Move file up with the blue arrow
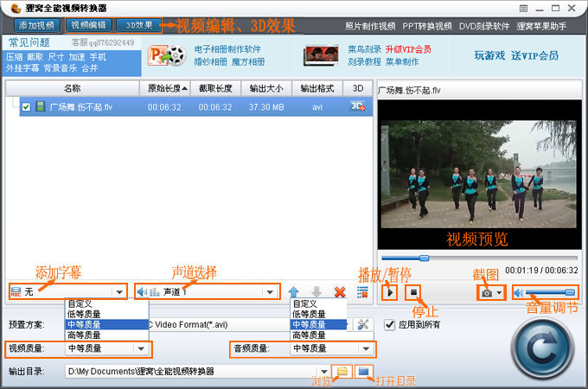 click(x=294, y=291)
